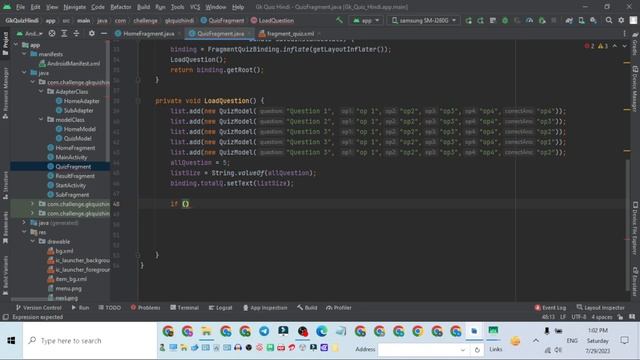Select QuizModel class in project tree
640x360 pixels.
point(73,138)
